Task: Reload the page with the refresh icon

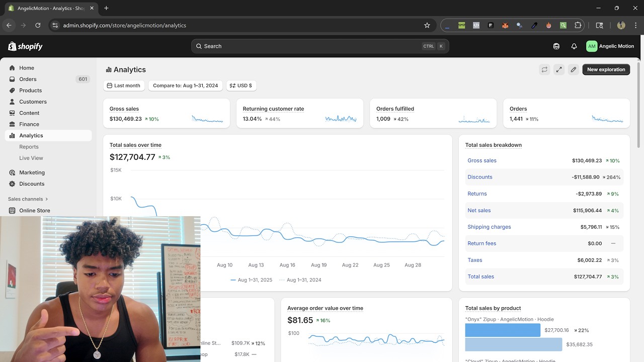Action: pos(38,25)
